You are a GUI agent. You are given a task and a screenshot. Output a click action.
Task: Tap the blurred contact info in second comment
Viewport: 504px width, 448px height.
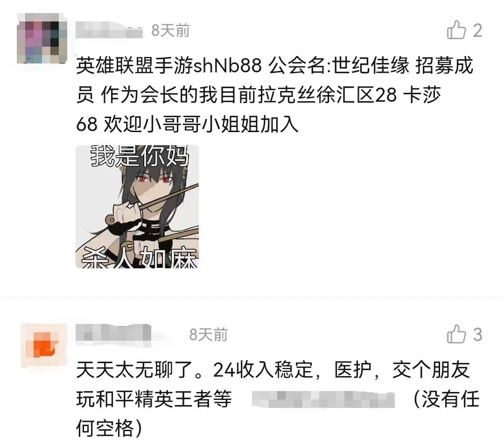tap(323, 399)
